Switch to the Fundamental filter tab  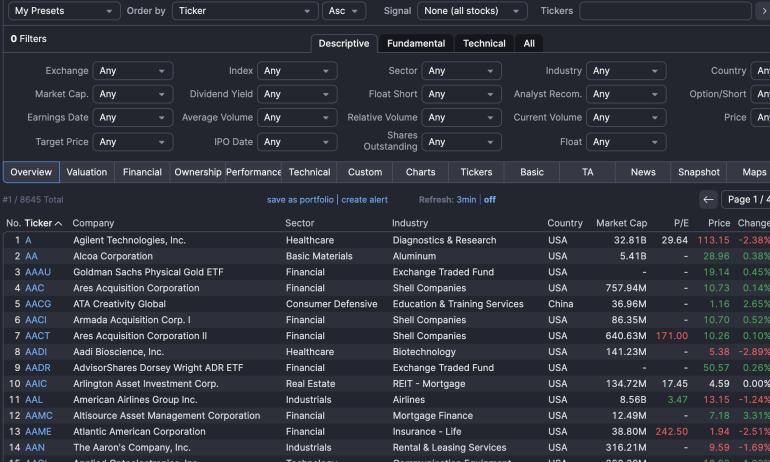point(416,43)
